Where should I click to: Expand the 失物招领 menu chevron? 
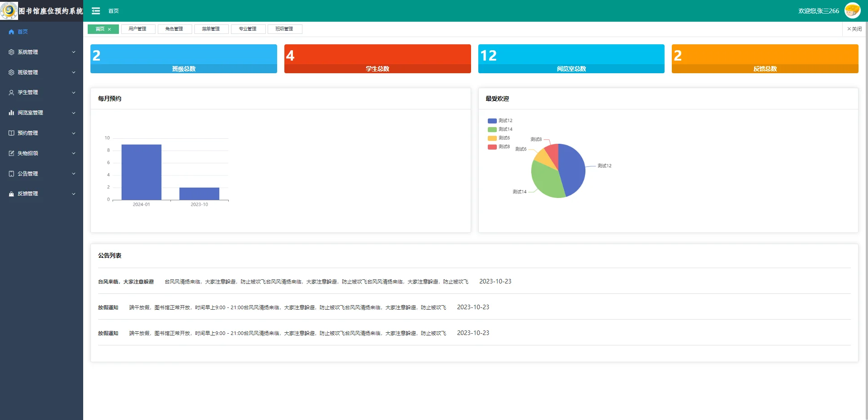74,153
